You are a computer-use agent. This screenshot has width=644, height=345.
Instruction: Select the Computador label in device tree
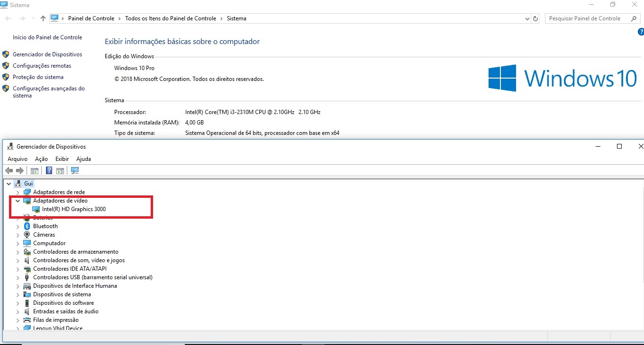click(x=49, y=243)
